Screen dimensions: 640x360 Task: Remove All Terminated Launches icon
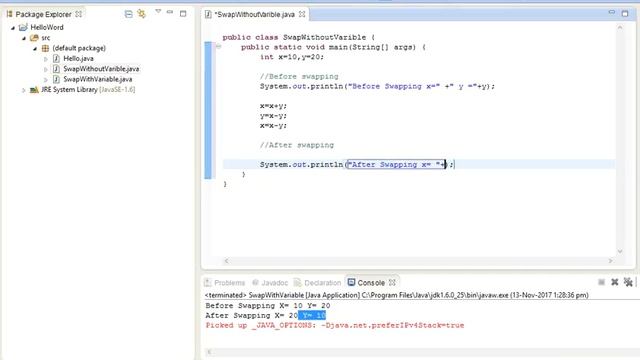pyautogui.click(x=628, y=282)
